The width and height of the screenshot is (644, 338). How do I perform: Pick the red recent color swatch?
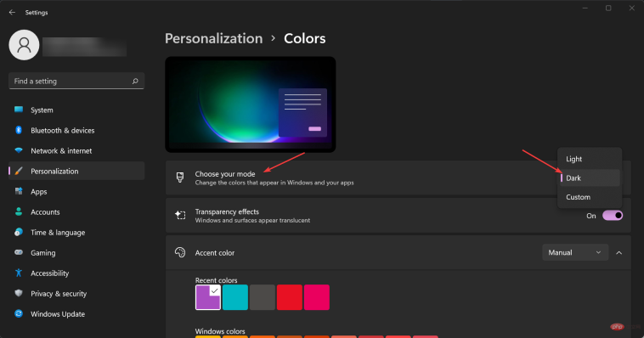pyautogui.click(x=290, y=297)
